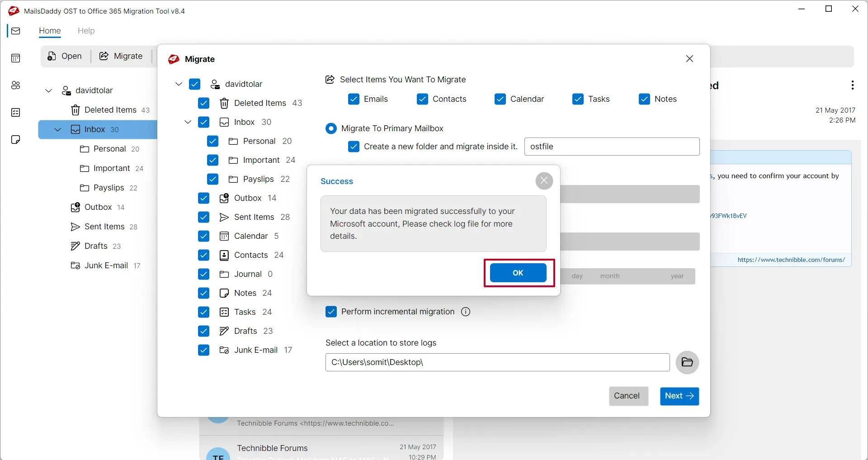Open the Contacts view in the left sidebar
This screenshot has width=868, height=460.
[16, 85]
